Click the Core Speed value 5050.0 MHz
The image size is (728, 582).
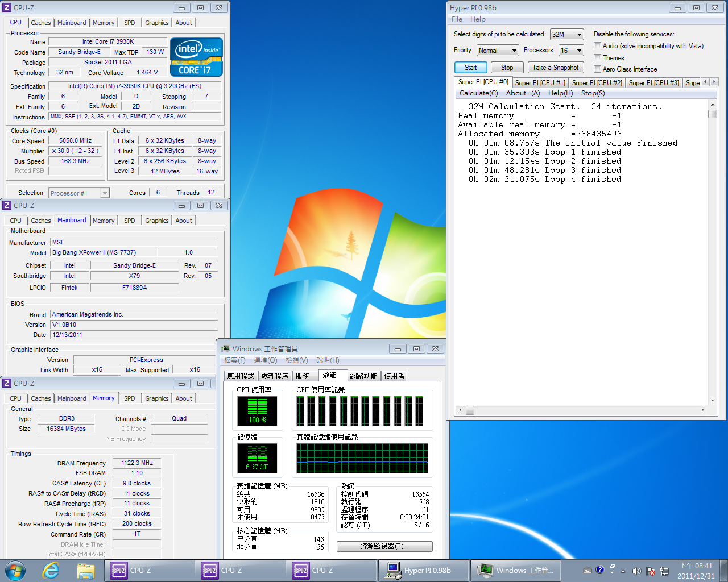coord(76,141)
